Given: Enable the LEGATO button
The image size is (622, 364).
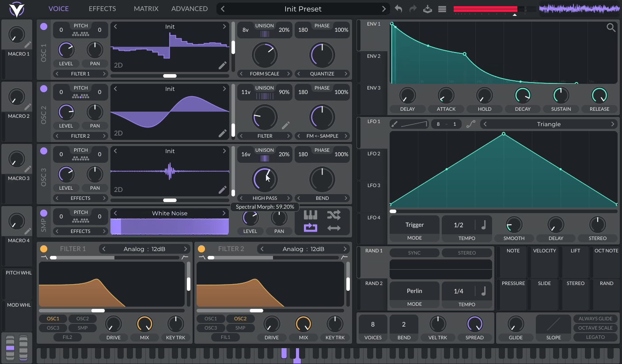Looking at the screenshot, I should (595, 337).
